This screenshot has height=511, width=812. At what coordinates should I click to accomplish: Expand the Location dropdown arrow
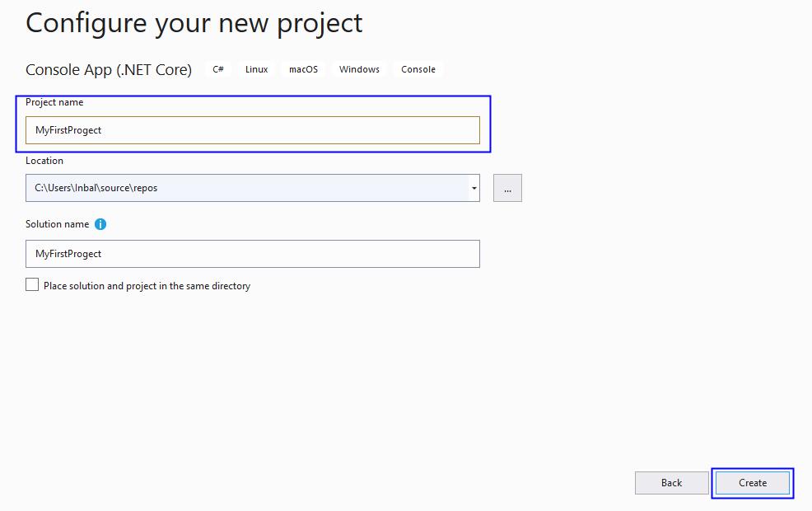pos(474,188)
